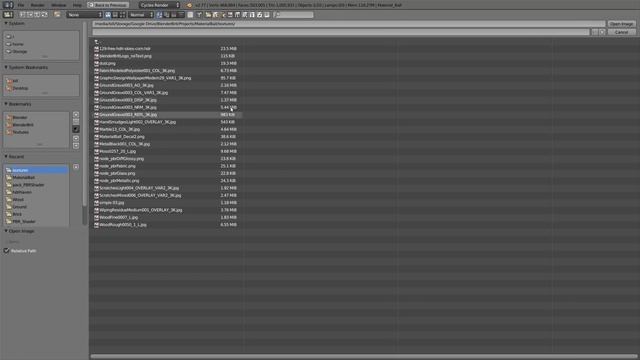Click file icon of GroundGravel003_AO_3K.jpg
The image size is (640, 360).
point(96,85)
